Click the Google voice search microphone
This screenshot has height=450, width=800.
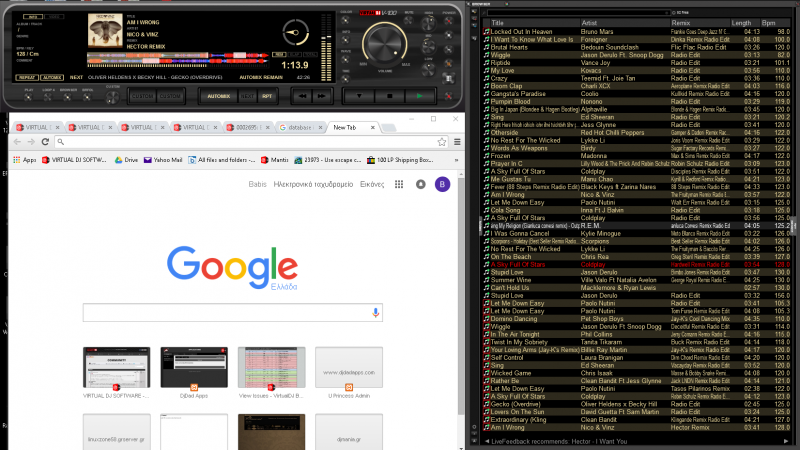click(376, 313)
